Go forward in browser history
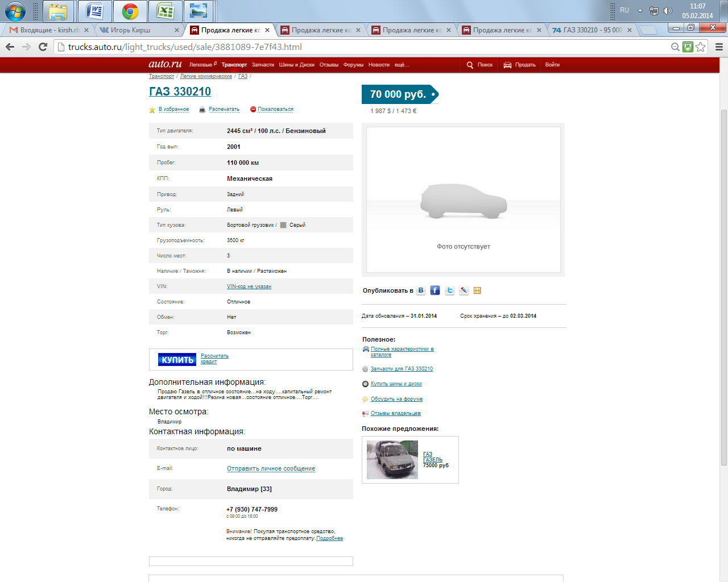 [26, 47]
